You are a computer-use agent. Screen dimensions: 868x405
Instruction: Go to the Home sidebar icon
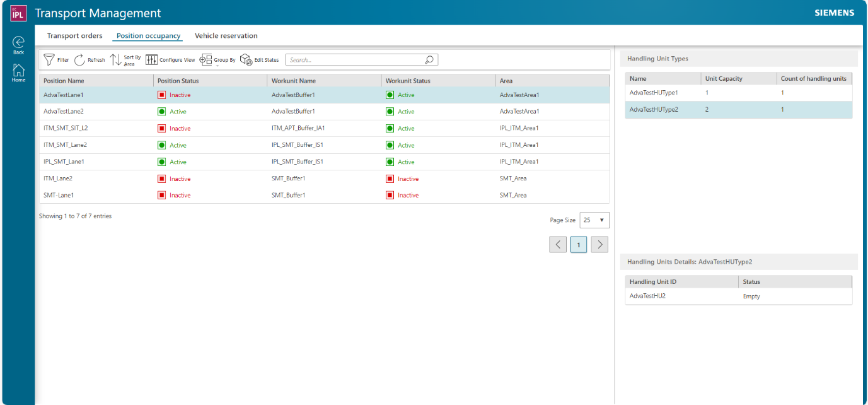pos(18,71)
